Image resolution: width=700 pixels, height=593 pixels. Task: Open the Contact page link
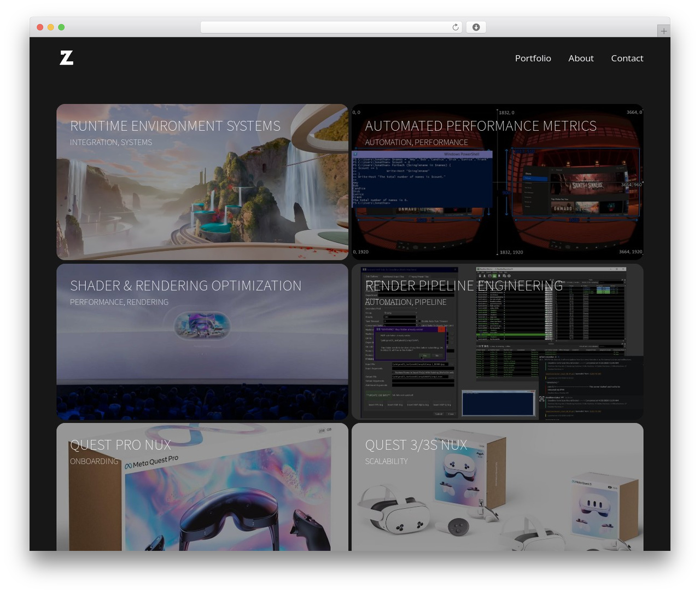click(x=627, y=58)
